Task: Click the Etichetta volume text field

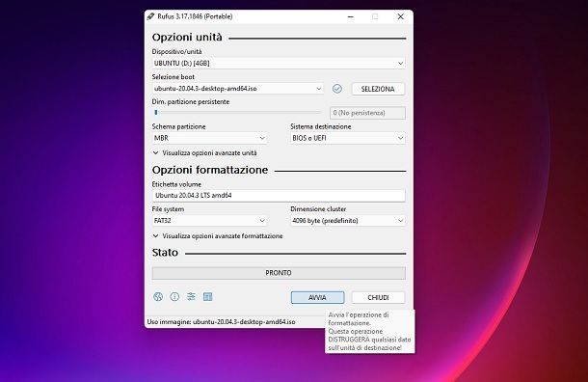Action: 279,196
